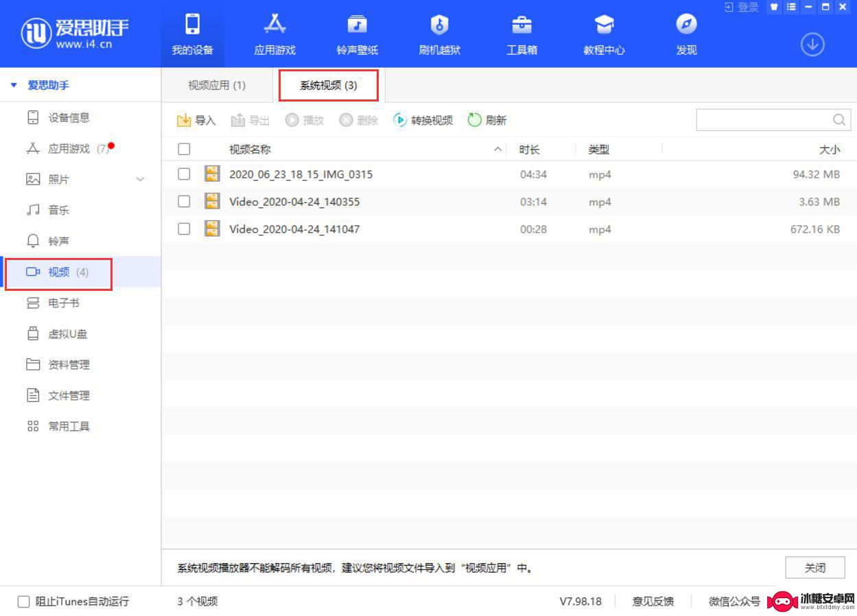This screenshot has height=616, width=857.
Task: Open the 刷机越狱 section
Action: [439, 34]
